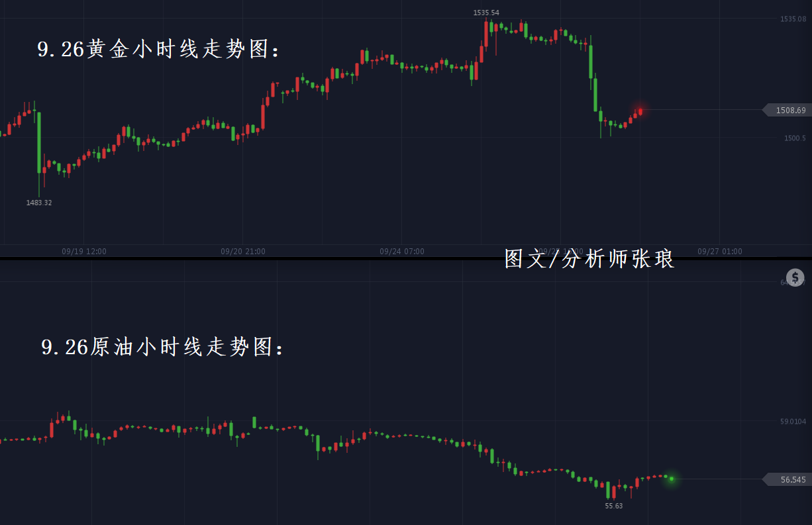Click the dollar sign currency icon
Screen dimensions: 812x525
(x=795, y=277)
